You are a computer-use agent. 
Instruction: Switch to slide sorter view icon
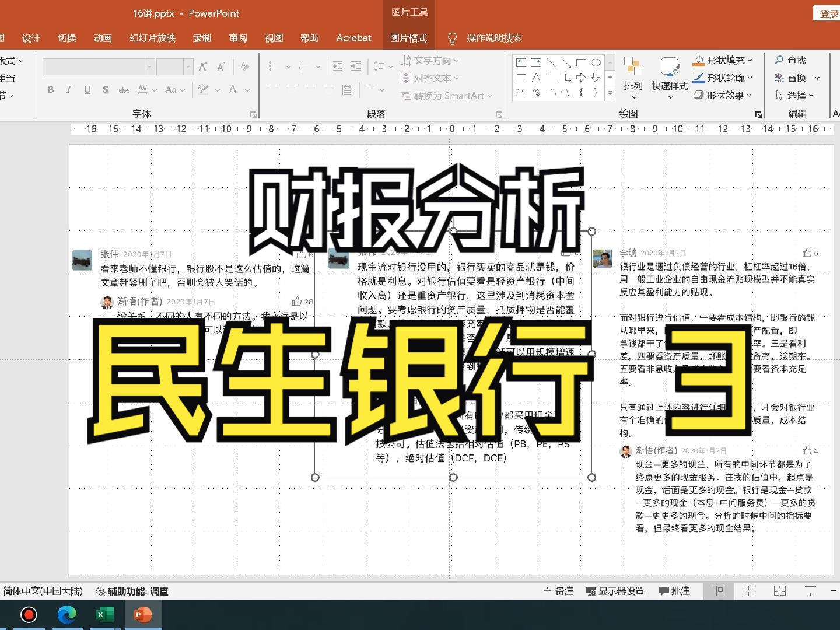750,591
